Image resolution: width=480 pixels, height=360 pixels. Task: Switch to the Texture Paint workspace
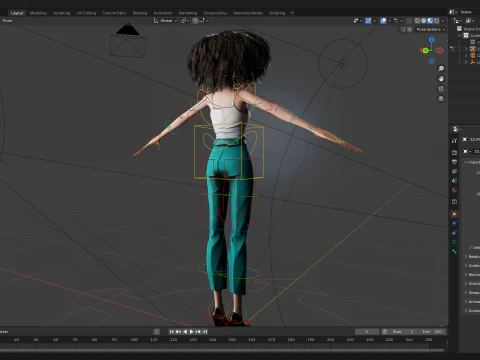pos(114,13)
